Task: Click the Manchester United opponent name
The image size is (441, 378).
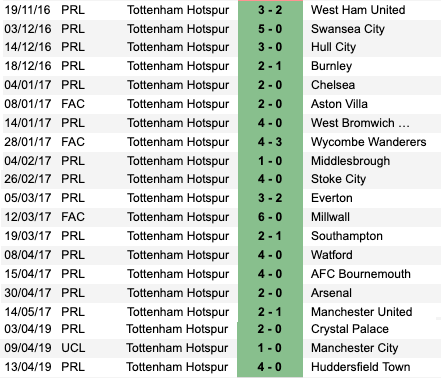Action: pyautogui.click(x=362, y=312)
